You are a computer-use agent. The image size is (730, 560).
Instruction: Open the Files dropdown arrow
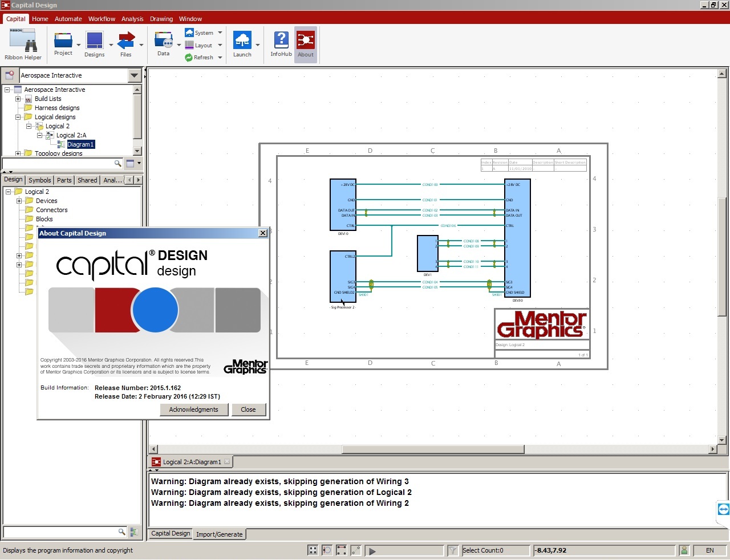tap(141, 45)
